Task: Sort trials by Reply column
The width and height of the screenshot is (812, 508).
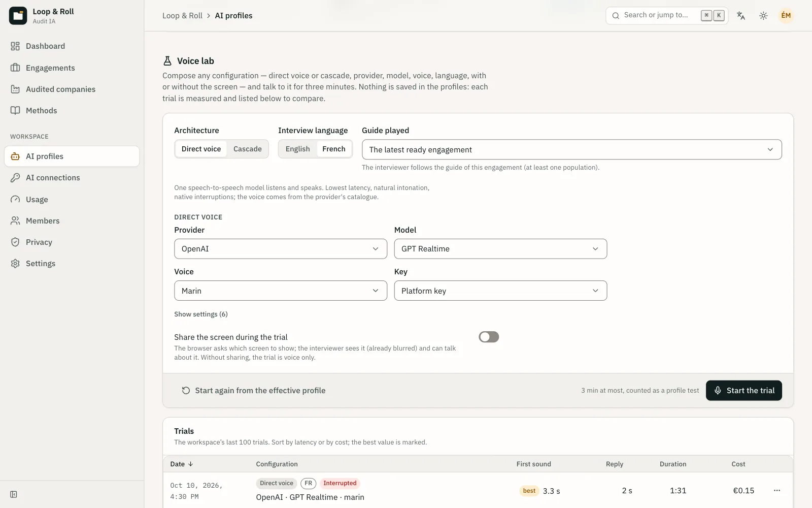Action: (615, 464)
